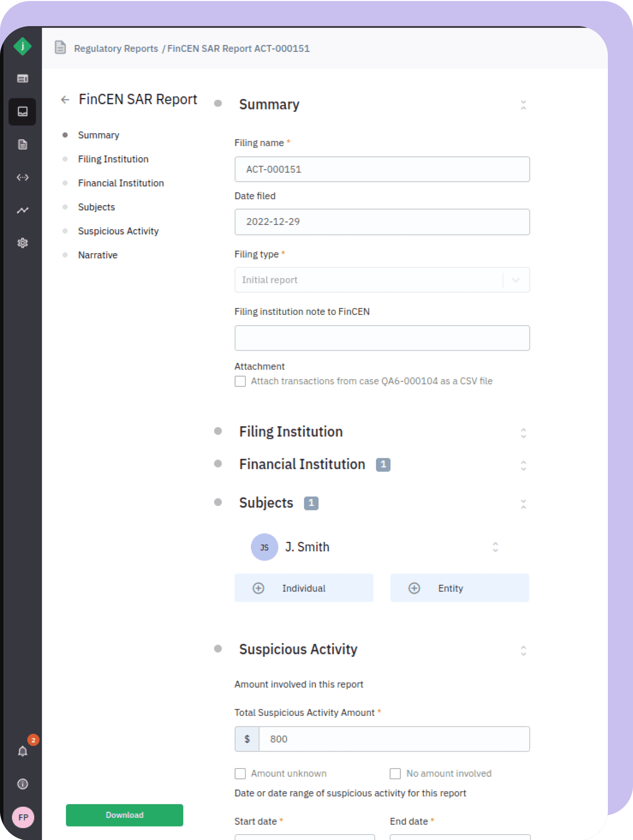Open the notifications bell icon

(22, 751)
